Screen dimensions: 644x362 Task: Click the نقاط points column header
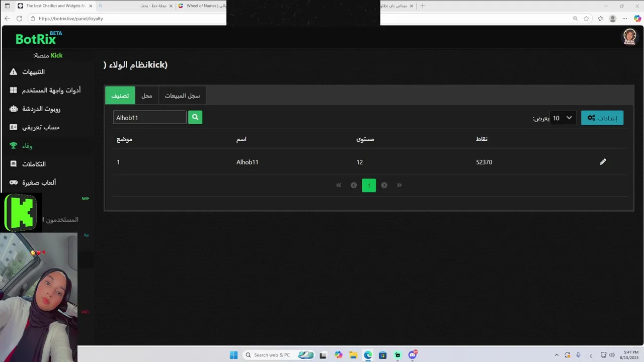coord(481,139)
